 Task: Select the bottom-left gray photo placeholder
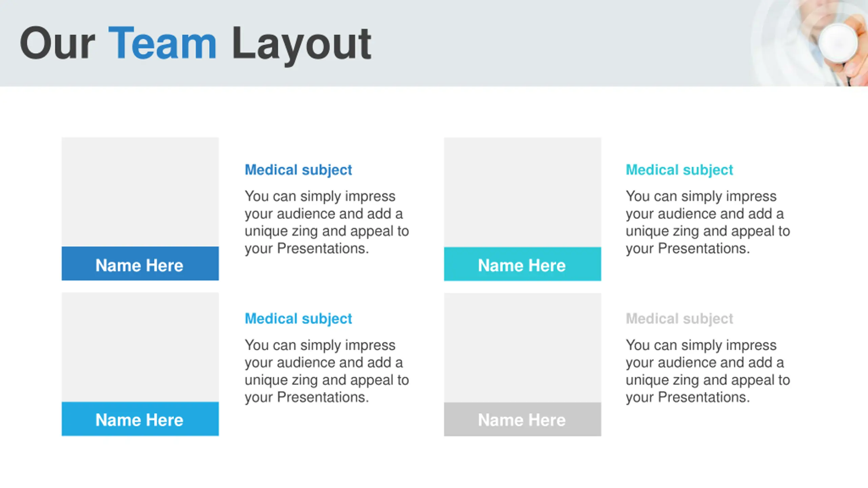point(140,347)
